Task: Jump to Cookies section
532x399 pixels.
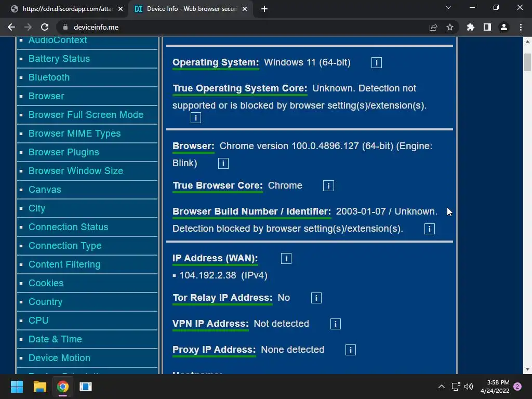Action: (46, 283)
